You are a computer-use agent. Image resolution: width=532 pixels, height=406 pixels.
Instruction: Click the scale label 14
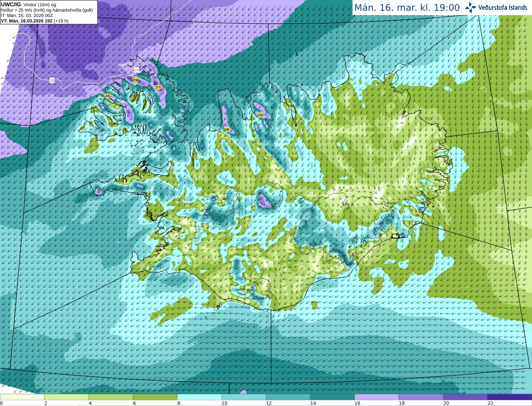(313, 403)
